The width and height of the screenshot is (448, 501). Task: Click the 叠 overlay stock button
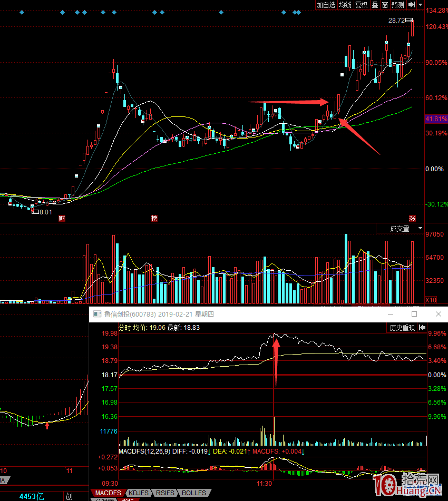375,5
